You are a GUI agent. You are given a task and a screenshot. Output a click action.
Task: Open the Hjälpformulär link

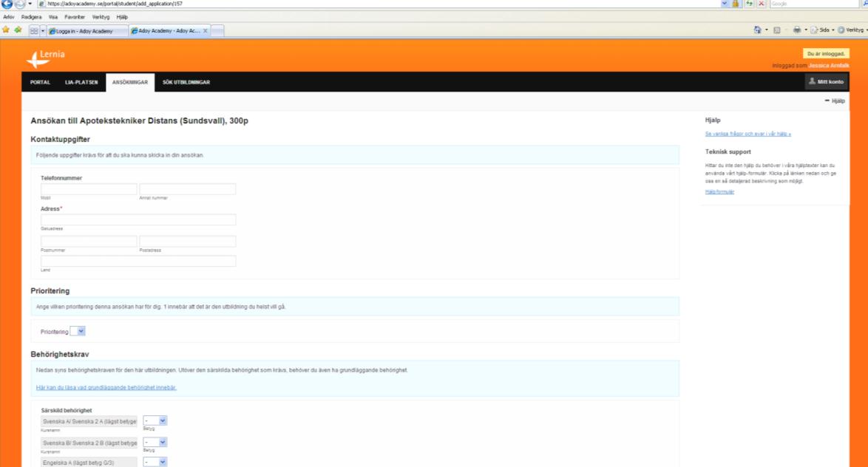[x=719, y=191]
